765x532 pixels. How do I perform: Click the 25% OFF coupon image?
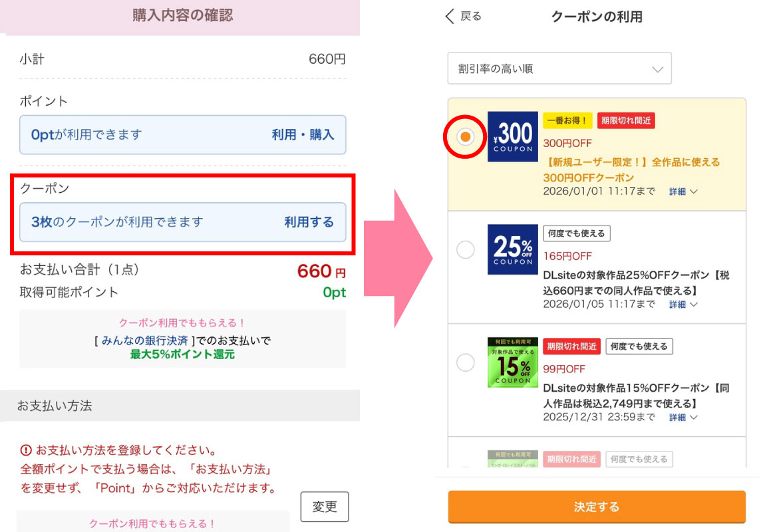(512, 249)
